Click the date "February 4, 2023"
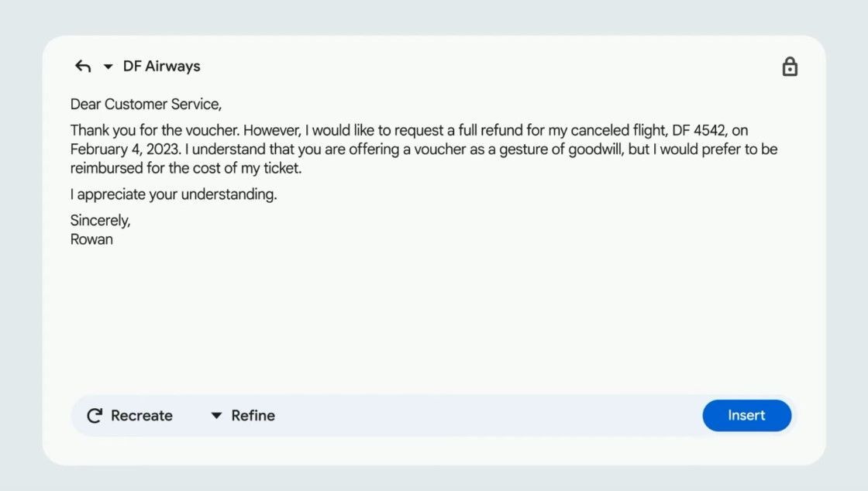 [126, 149]
